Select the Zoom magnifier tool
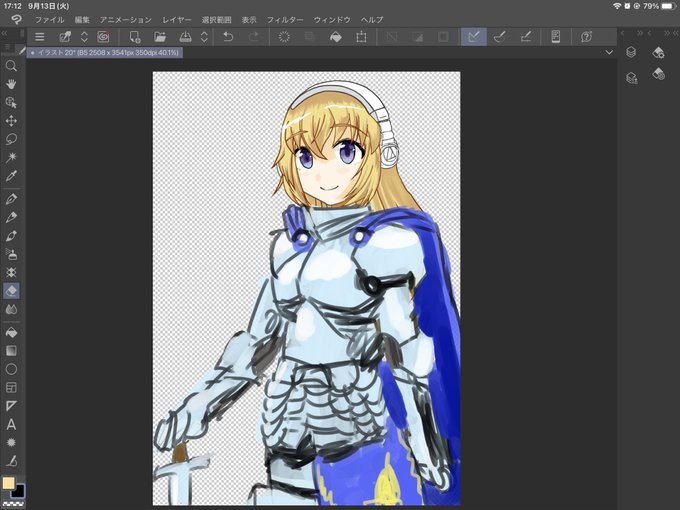 click(x=11, y=65)
